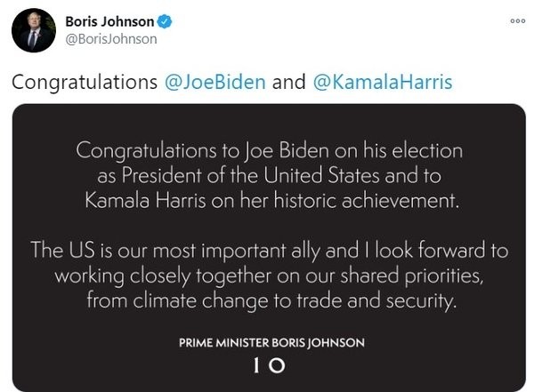Click the word "and" between the two mentions
534x392 pixels.
[x=289, y=83]
